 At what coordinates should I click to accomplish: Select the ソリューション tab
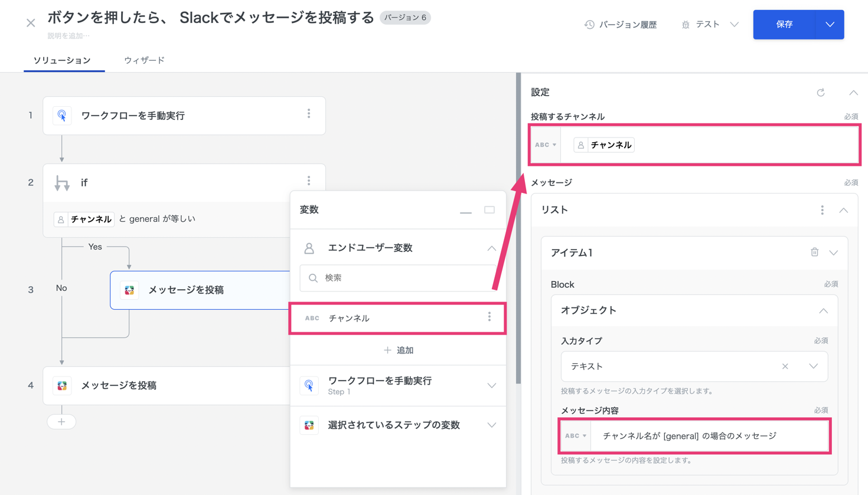click(62, 60)
